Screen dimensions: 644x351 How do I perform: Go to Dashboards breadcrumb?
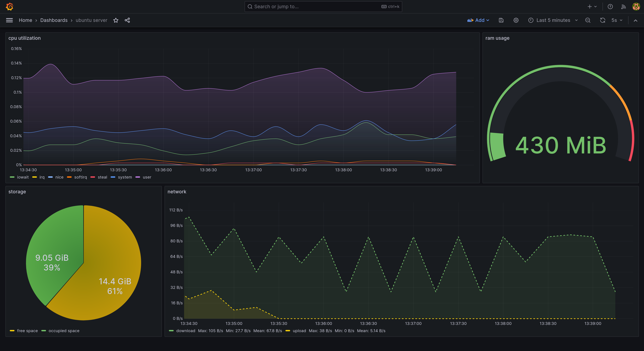click(x=54, y=20)
